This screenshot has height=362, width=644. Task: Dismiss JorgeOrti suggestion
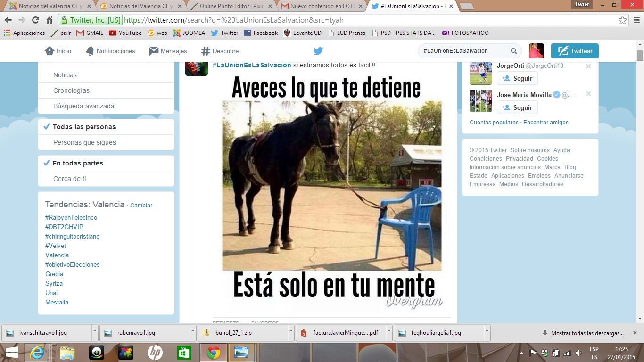pyautogui.click(x=588, y=66)
